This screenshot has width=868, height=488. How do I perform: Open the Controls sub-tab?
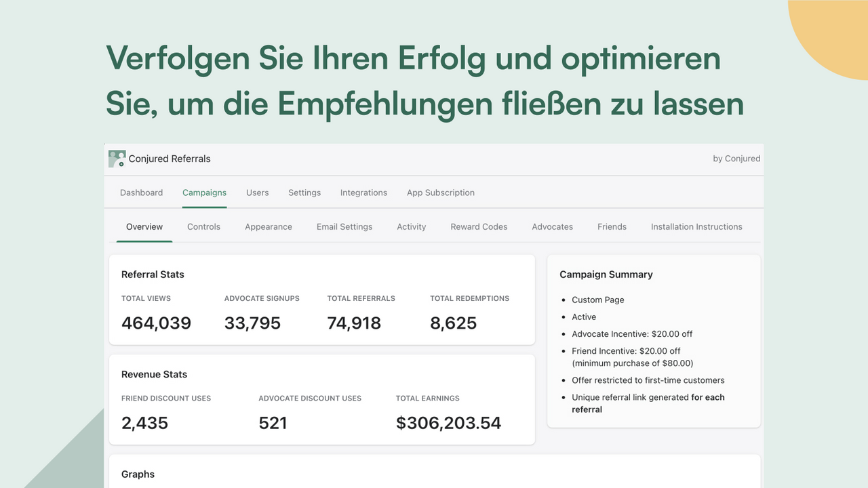(x=203, y=226)
